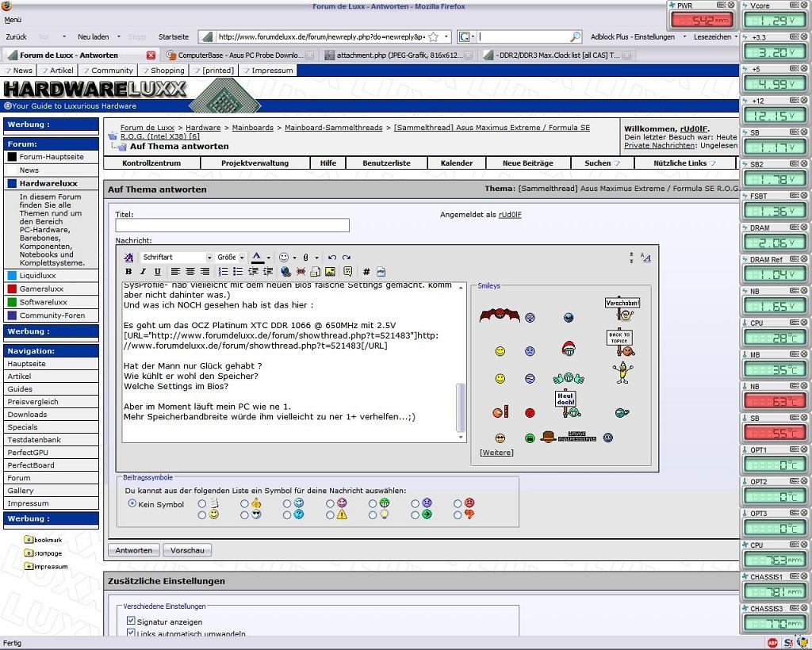
Task: Expand the Nützliche Links dropdown
Action: click(684, 163)
